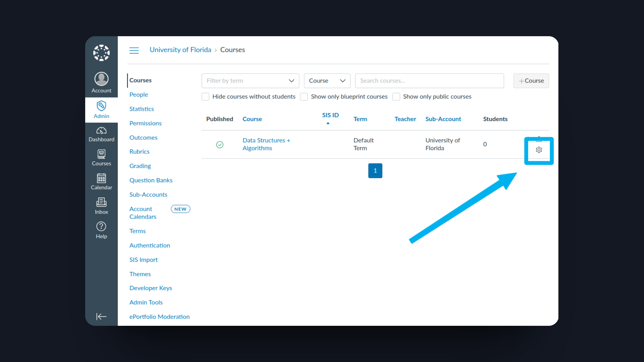Click the +Course button
This screenshot has height=362, width=644.
531,80
